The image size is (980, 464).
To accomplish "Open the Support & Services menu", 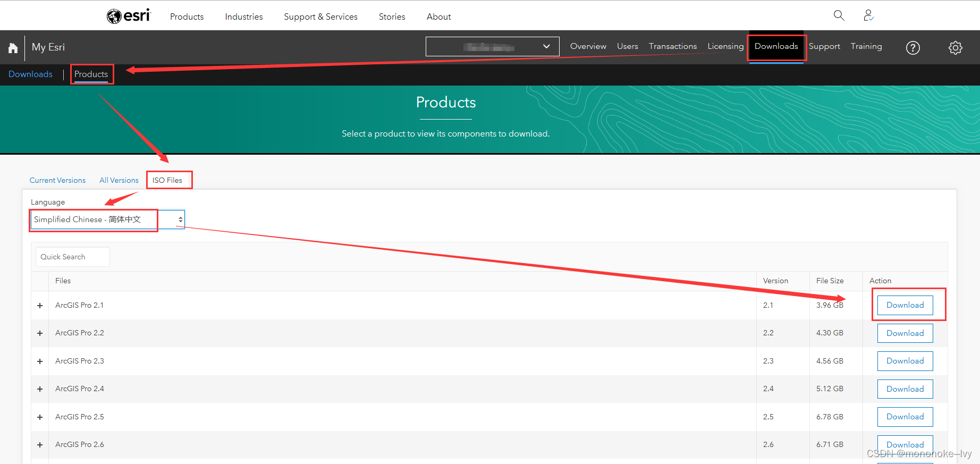I will click(321, 16).
